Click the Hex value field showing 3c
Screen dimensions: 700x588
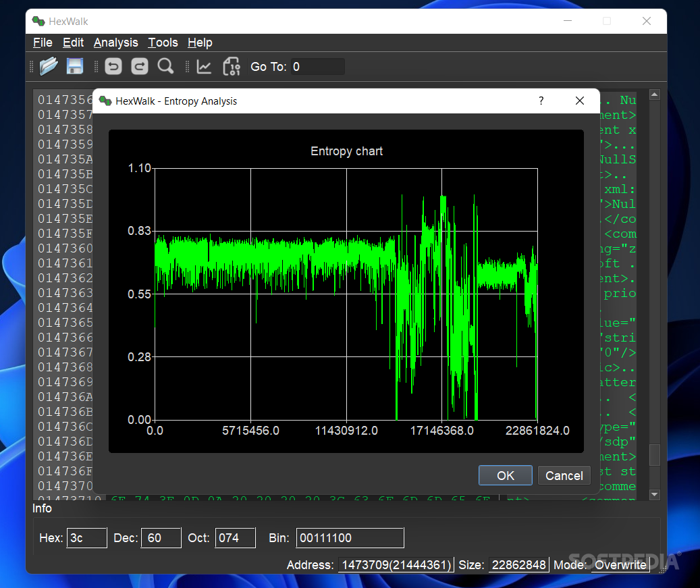click(x=86, y=537)
